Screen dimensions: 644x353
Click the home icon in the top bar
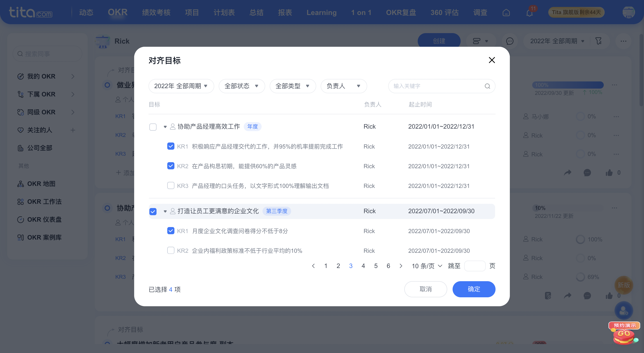click(506, 13)
